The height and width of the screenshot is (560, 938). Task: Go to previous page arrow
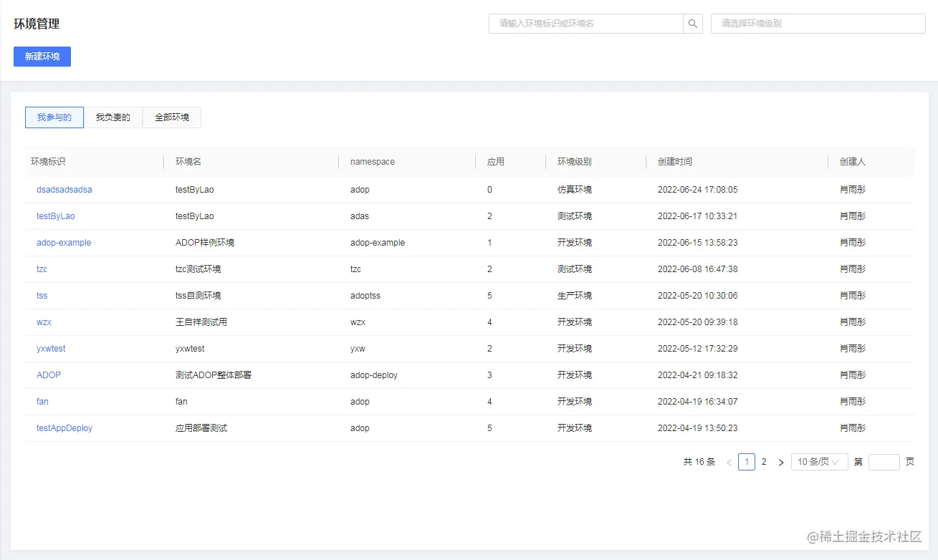(x=729, y=463)
